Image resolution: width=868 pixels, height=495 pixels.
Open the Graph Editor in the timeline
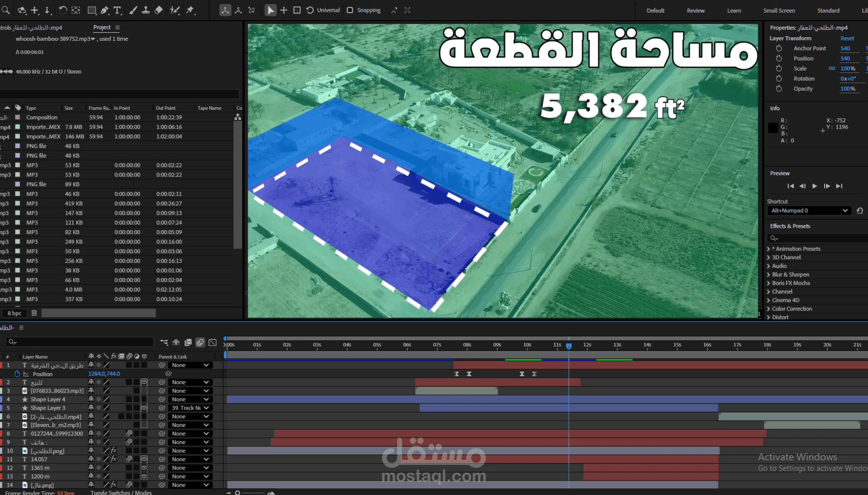click(x=213, y=342)
